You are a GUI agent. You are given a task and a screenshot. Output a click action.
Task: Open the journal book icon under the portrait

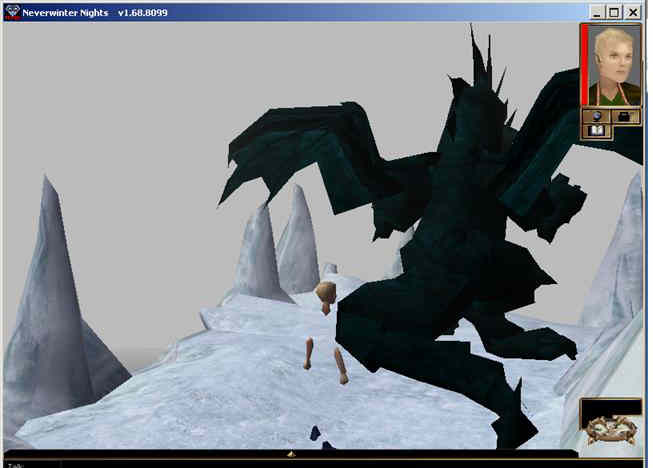pos(596,131)
